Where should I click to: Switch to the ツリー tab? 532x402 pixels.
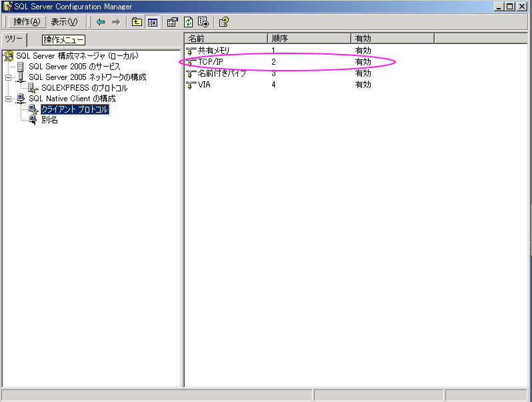point(13,39)
